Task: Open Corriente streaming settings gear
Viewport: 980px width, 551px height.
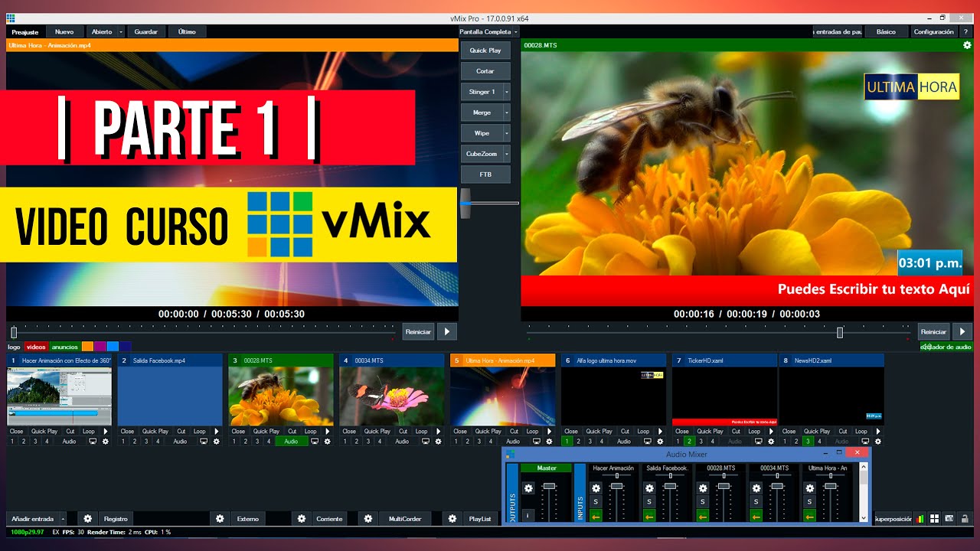Action: pos(302,519)
